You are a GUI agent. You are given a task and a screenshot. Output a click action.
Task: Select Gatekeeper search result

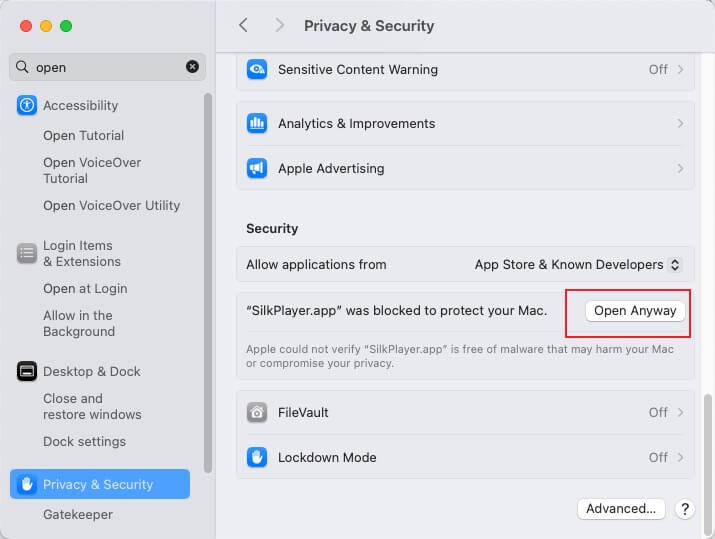[78, 514]
